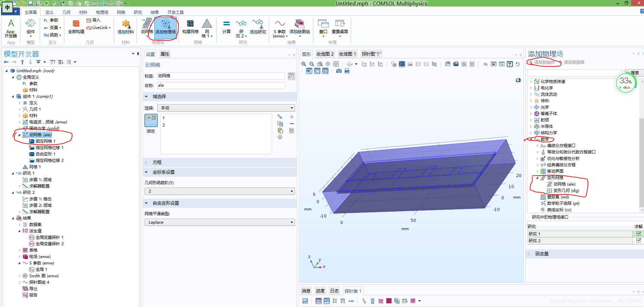The height and width of the screenshot is (307, 644).
Task: Switch the graphics to the zx view
Action: [x=380, y=64]
